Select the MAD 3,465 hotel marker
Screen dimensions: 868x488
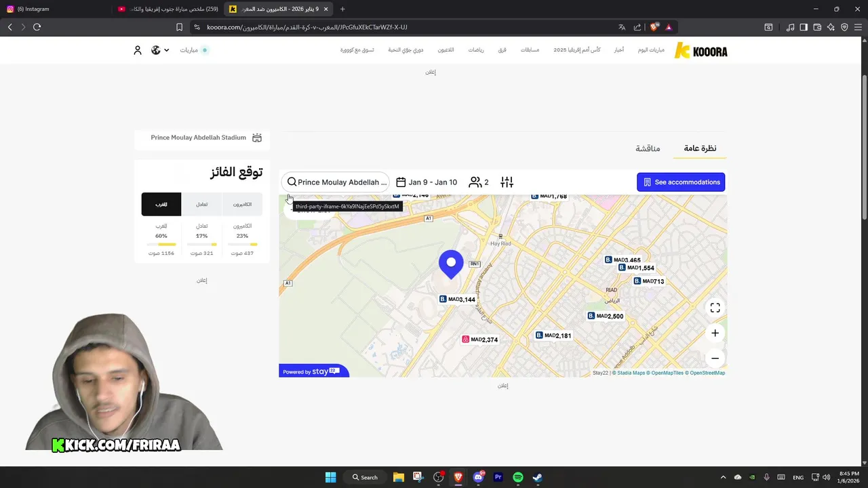click(623, 260)
